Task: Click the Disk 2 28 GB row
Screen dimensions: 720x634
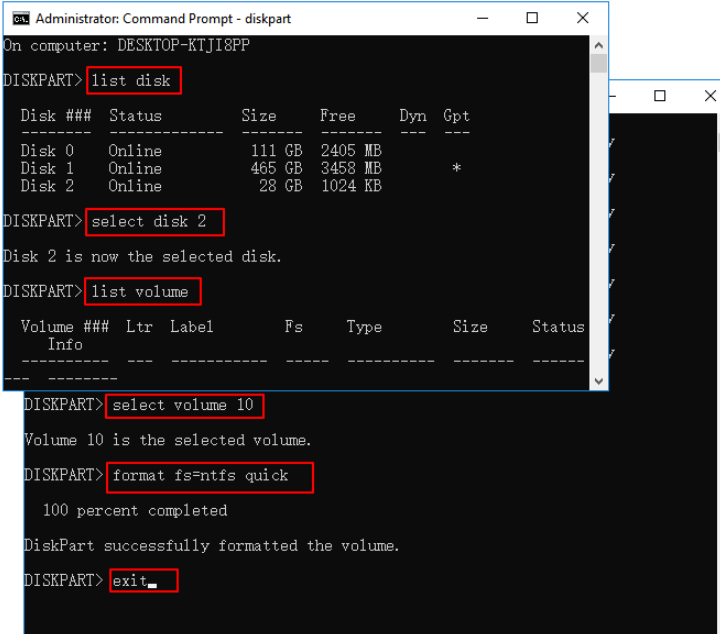Action: (x=200, y=186)
